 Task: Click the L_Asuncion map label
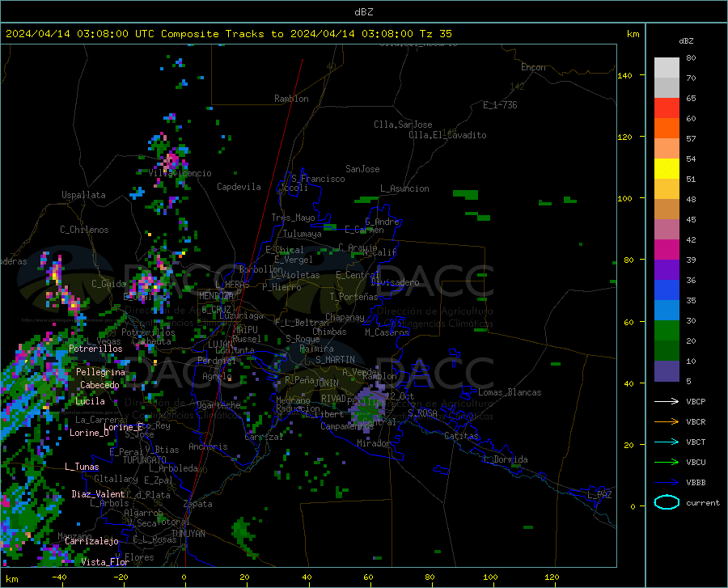tap(404, 188)
